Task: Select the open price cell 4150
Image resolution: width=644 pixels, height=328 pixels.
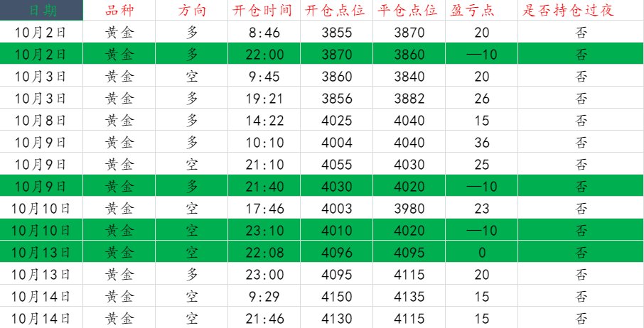Action: [336, 297]
